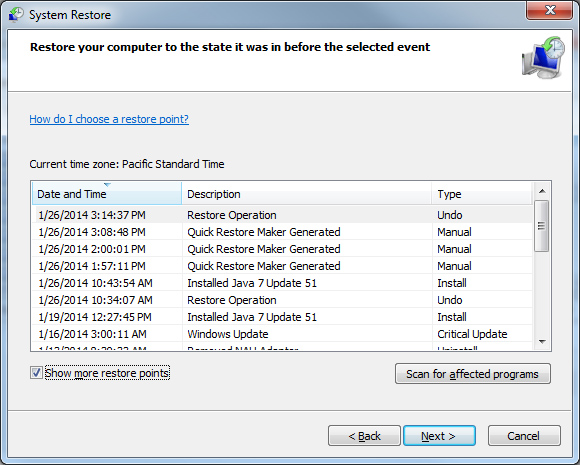Select restore point 1/26/2014 3:14:37 PM
Image resolution: width=580 pixels, height=465 pixels.
tap(282, 215)
